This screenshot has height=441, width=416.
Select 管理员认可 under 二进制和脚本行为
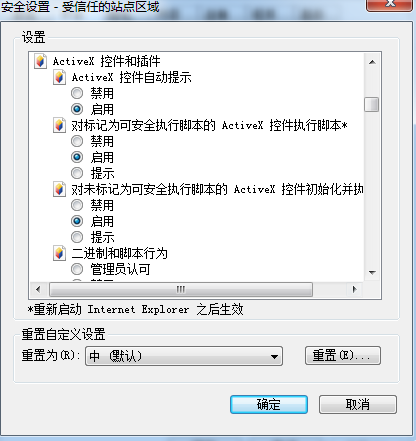tap(77, 269)
